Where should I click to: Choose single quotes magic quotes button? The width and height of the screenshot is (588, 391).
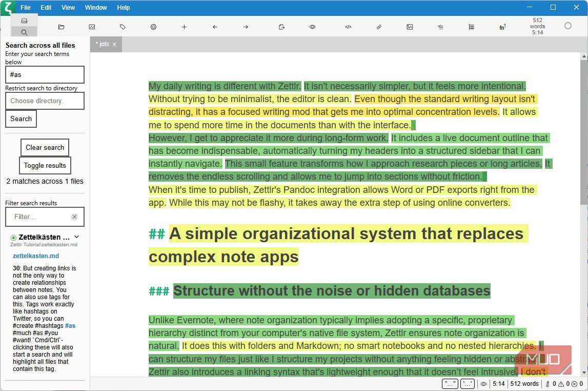(x=467, y=384)
